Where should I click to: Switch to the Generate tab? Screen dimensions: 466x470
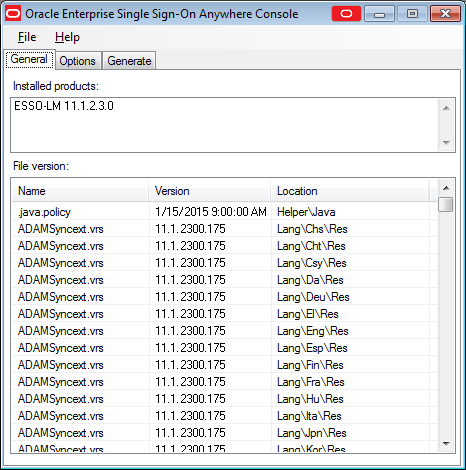pyautogui.click(x=129, y=61)
